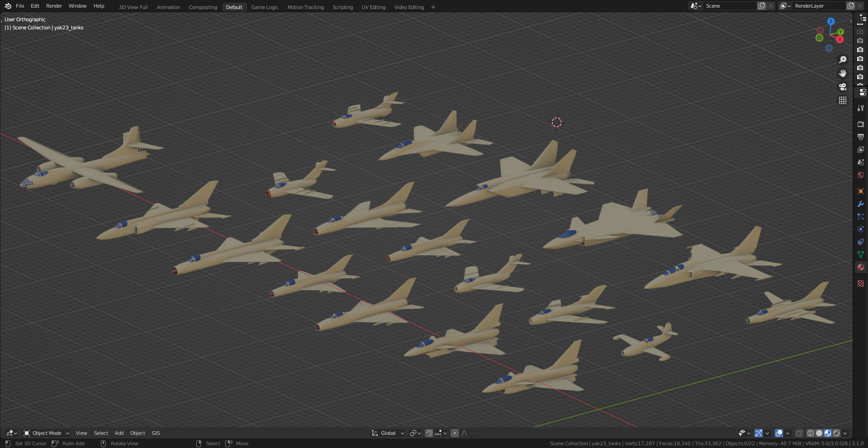Click the Zoom magnifier icon beside the viewport
The height and width of the screenshot is (448, 868).
pyautogui.click(x=843, y=59)
